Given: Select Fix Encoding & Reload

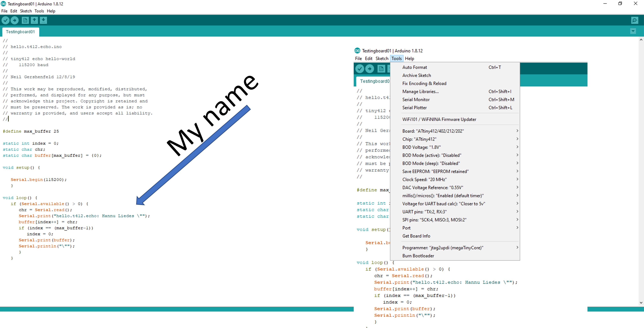Looking at the screenshot, I should tap(455, 83).
